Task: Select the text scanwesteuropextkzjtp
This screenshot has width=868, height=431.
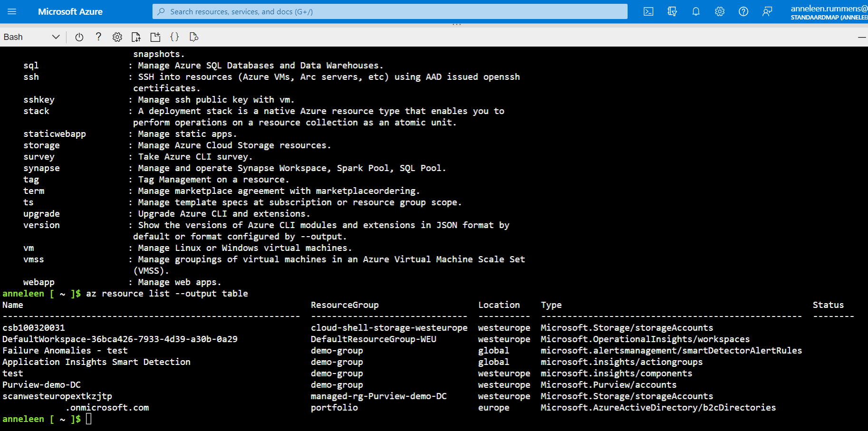Action: click(57, 396)
